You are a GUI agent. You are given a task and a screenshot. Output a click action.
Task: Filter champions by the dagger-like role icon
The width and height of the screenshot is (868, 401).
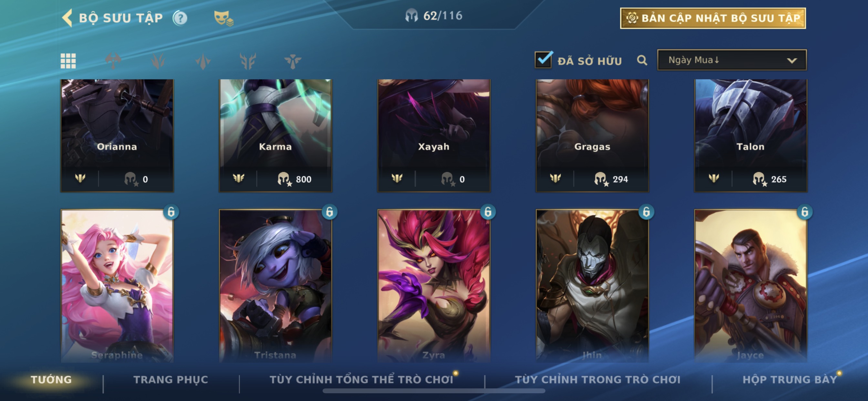tap(203, 61)
